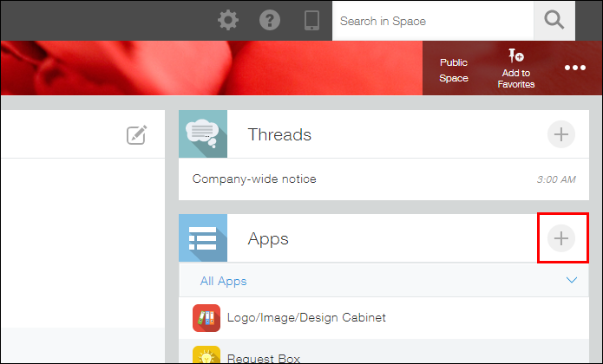Viewport: 603px width, 364px height.
Task: Type in the Search in Space field
Action: point(432,20)
